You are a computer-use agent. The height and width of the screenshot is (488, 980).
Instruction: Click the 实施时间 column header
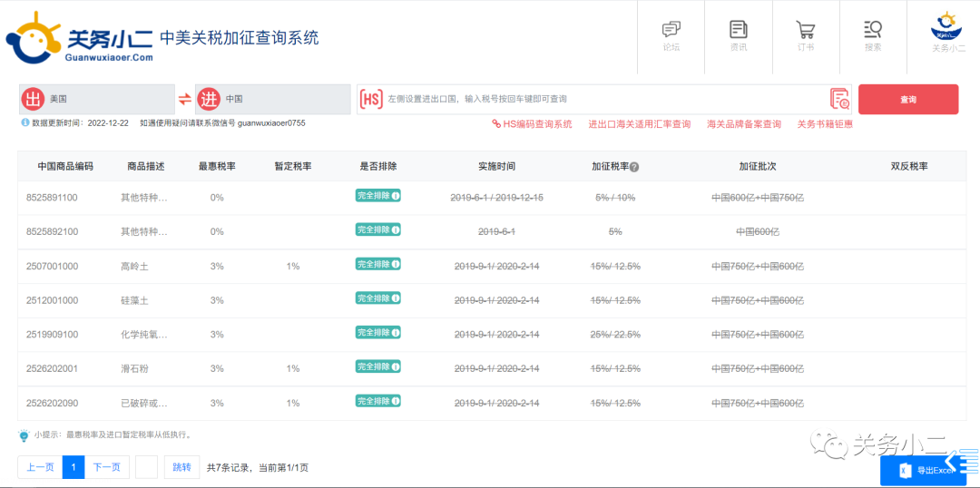point(497,167)
